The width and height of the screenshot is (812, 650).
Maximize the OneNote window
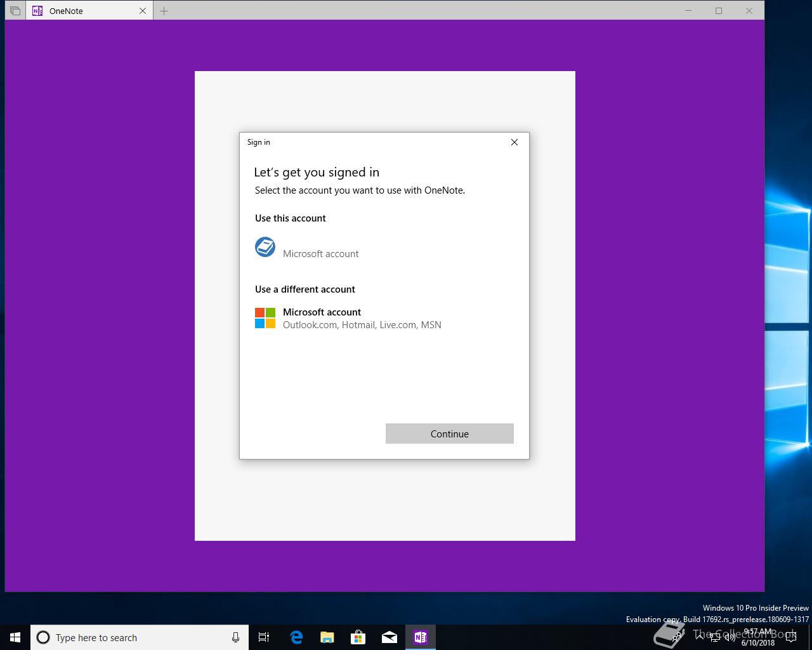coord(719,11)
